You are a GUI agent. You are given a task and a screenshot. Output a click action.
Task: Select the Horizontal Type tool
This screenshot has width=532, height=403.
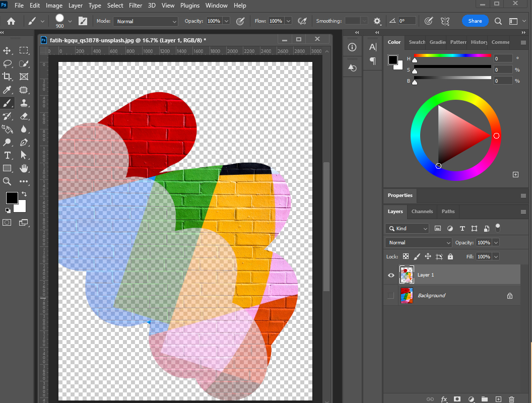click(7, 155)
